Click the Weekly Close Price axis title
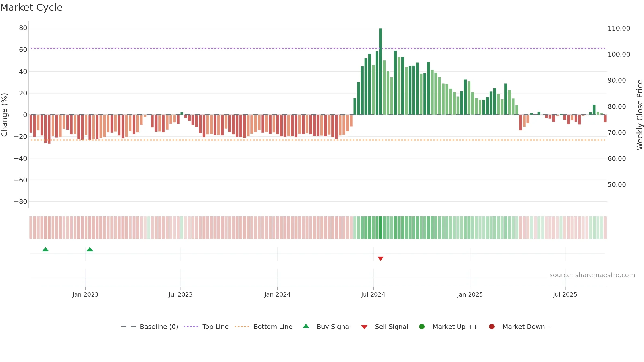Image resolution: width=644 pixels, height=362 pixels. 640,115
